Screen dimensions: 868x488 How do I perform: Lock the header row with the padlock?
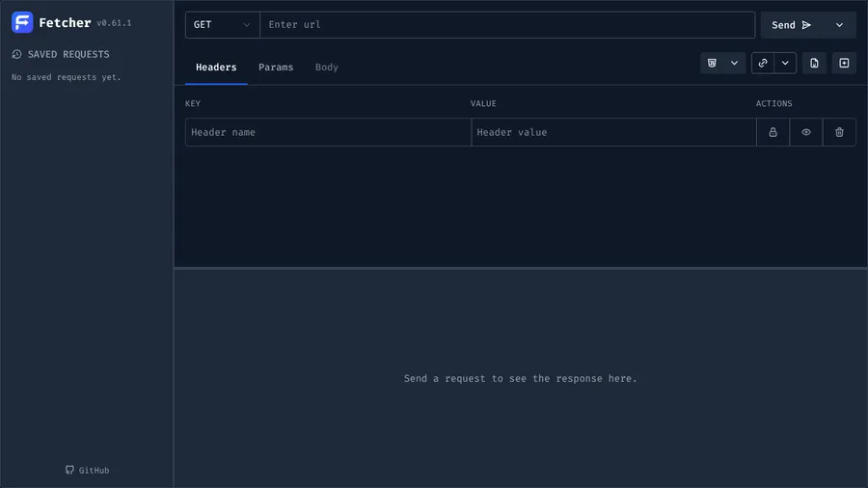[x=773, y=132]
